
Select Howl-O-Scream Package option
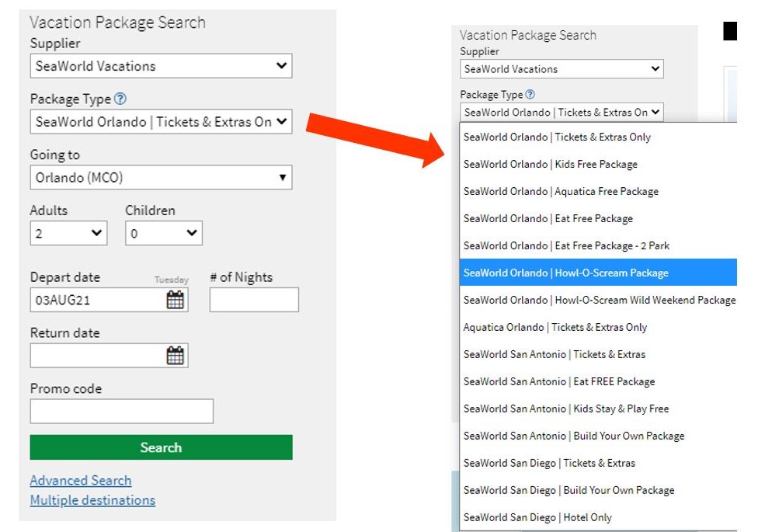pos(565,273)
